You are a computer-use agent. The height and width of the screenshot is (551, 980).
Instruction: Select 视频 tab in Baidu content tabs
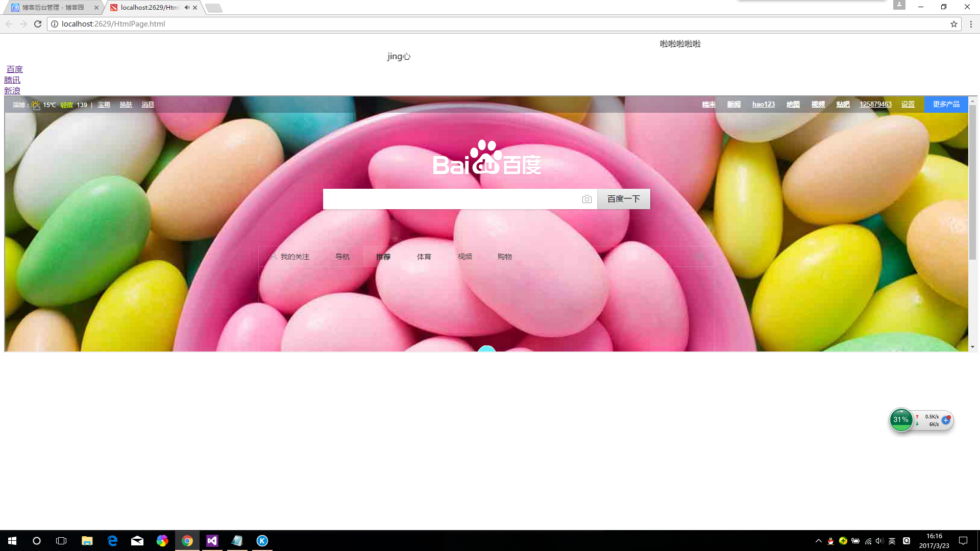(465, 257)
